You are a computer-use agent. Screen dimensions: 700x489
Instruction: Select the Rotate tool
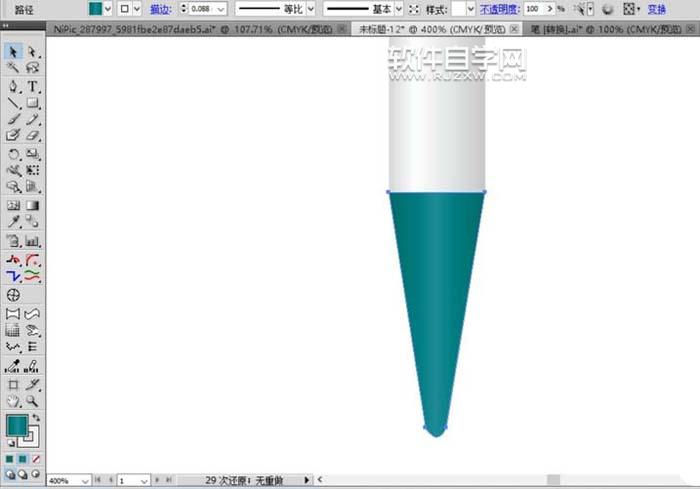click(14, 155)
